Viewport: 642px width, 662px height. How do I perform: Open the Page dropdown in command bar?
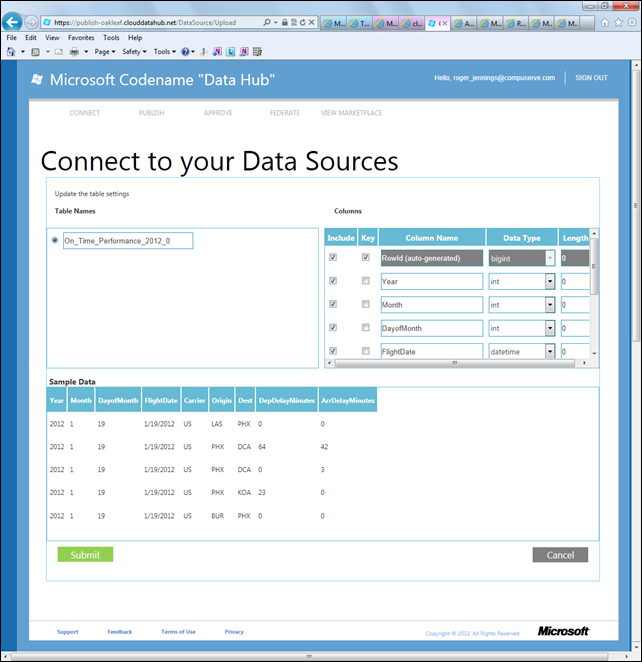104,52
